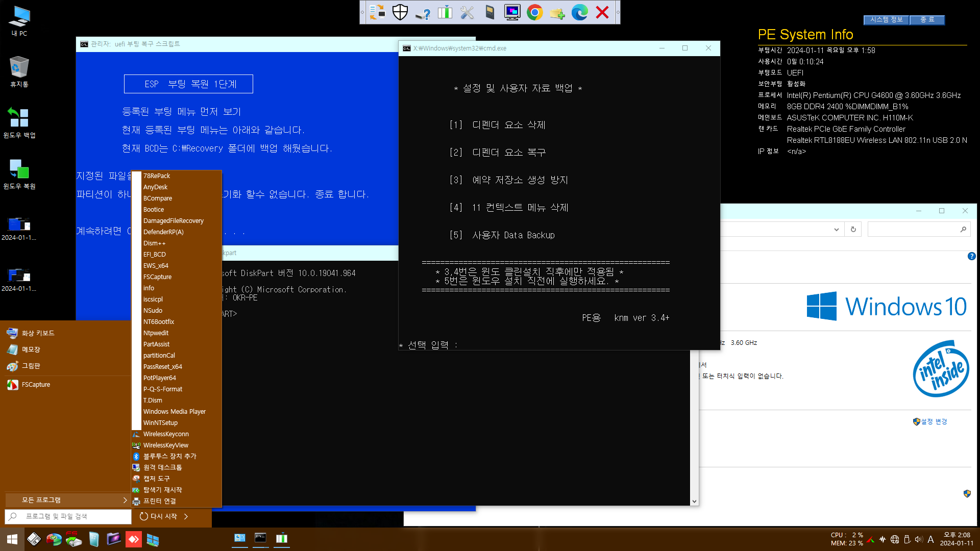Open the monitor display icon in dock
Image resolution: width=980 pixels, height=551 pixels.
pyautogui.click(x=512, y=12)
